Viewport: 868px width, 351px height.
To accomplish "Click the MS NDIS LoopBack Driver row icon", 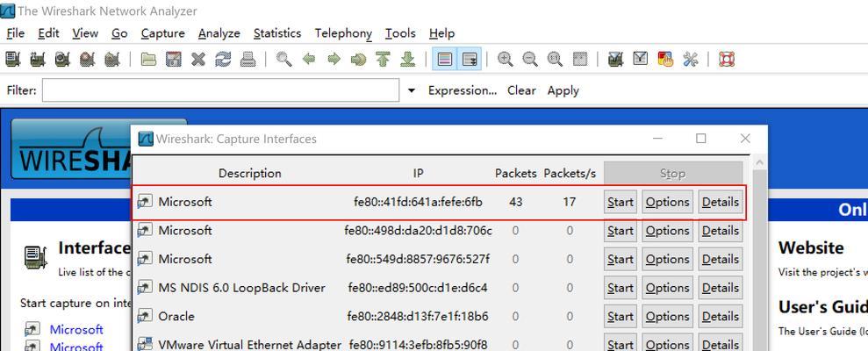I will (145, 287).
